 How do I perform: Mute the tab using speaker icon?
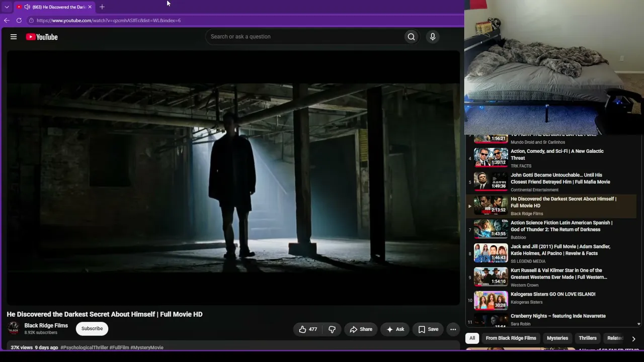tap(27, 7)
